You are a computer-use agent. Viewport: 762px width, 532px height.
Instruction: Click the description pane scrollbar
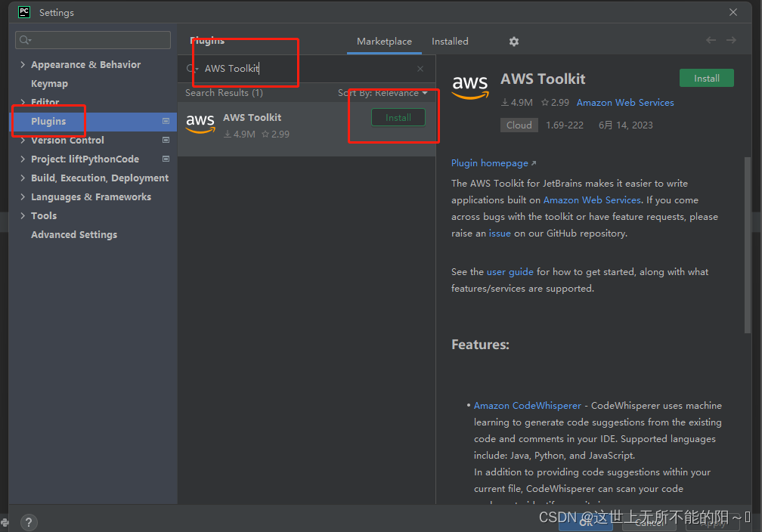point(748,245)
